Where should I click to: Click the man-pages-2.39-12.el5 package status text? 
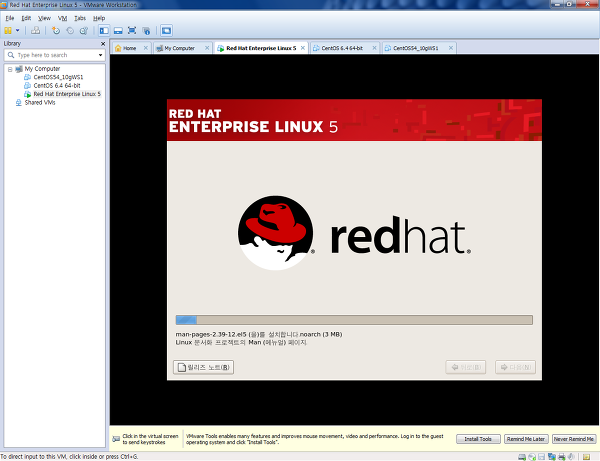[x=259, y=334]
